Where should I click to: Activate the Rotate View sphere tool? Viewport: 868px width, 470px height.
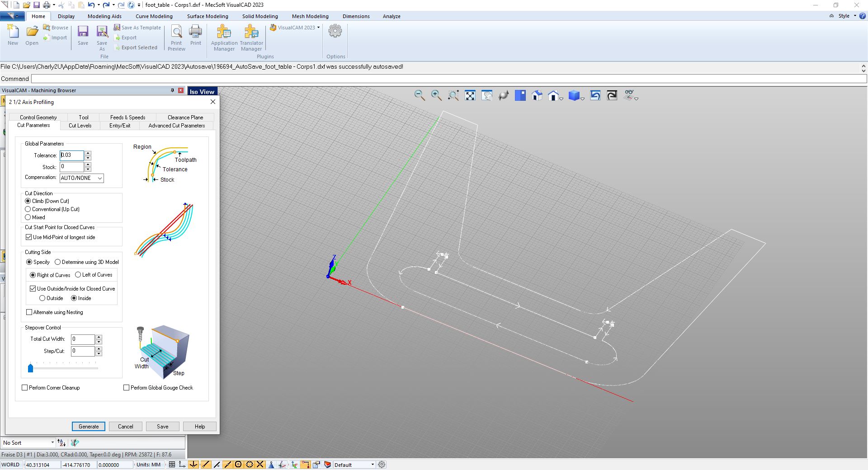coord(504,95)
